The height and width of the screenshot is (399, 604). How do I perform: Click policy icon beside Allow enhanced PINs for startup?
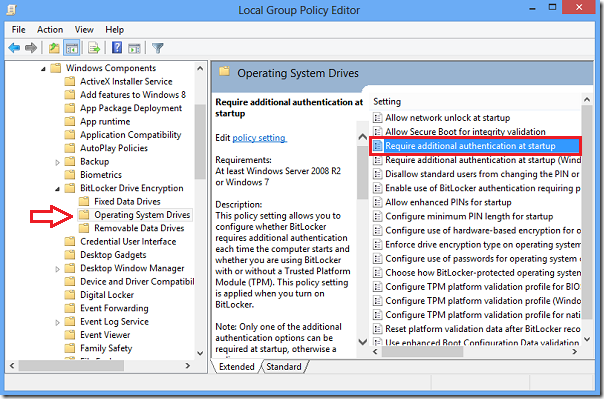[x=378, y=202]
